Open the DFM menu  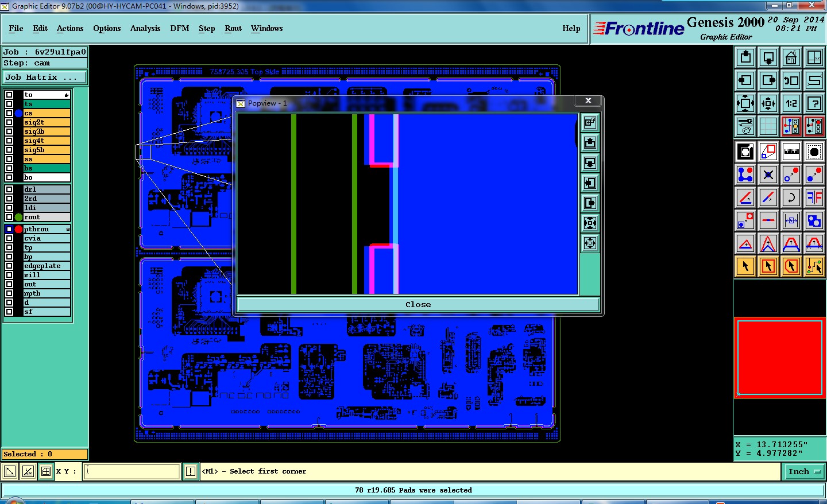tap(180, 28)
